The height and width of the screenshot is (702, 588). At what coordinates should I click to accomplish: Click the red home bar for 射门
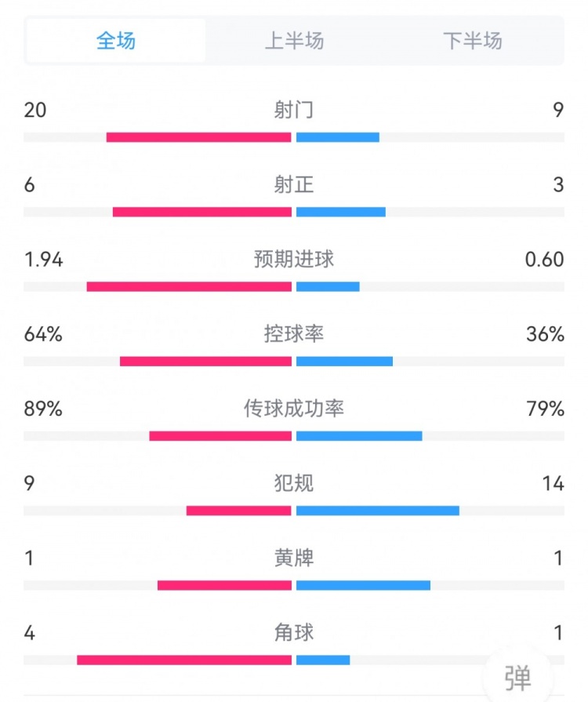point(198,137)
